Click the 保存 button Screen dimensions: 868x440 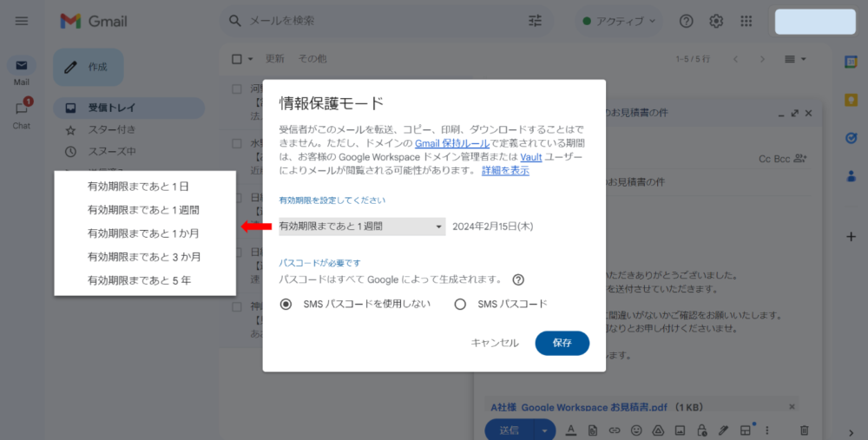[x=562, y=343]
